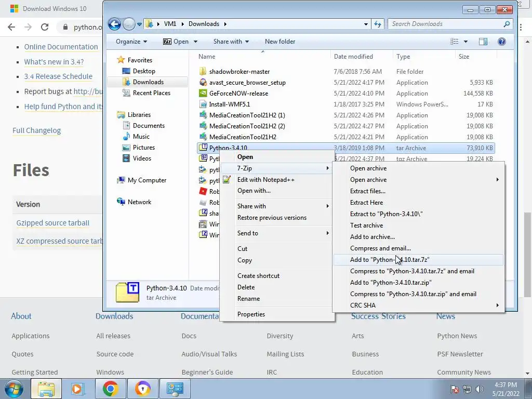Sort files by the Date modified column
Image resolution: width=532 pixels, height=399 pixels.
(x=362, y=57)
